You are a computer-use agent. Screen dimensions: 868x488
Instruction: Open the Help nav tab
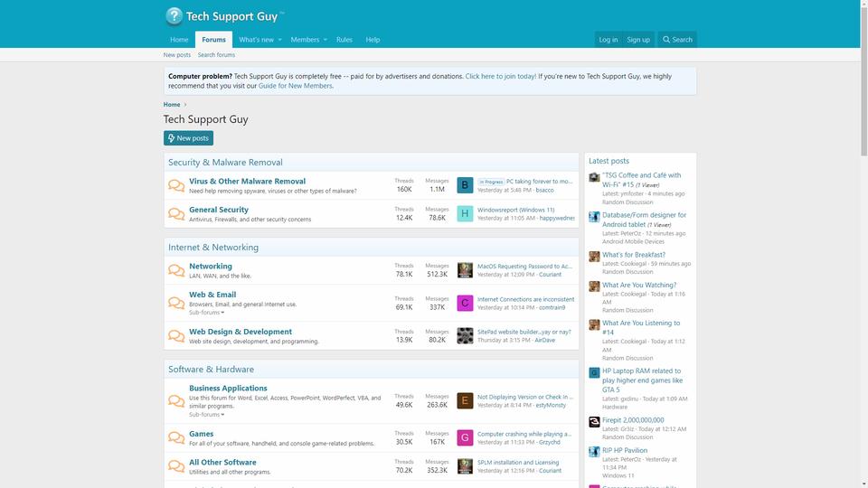[373, 40]
